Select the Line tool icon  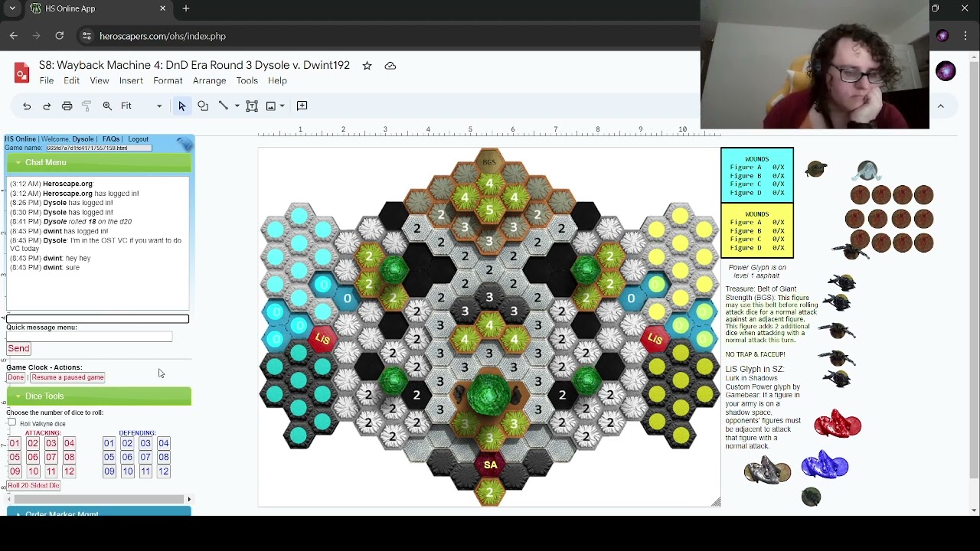coord(223,106)
